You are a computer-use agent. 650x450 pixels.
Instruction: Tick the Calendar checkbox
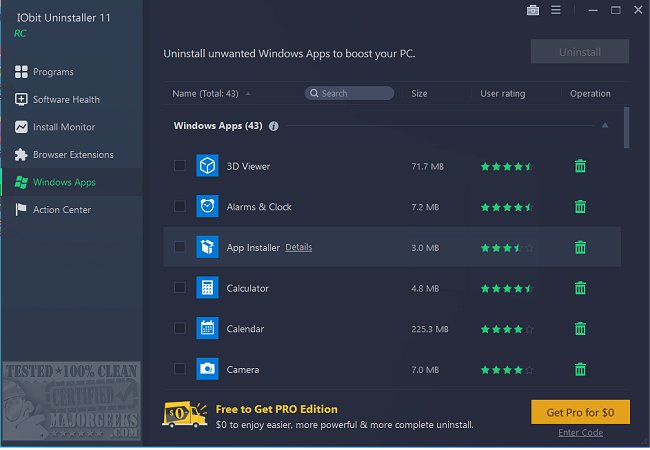click(x=179, y=328)
